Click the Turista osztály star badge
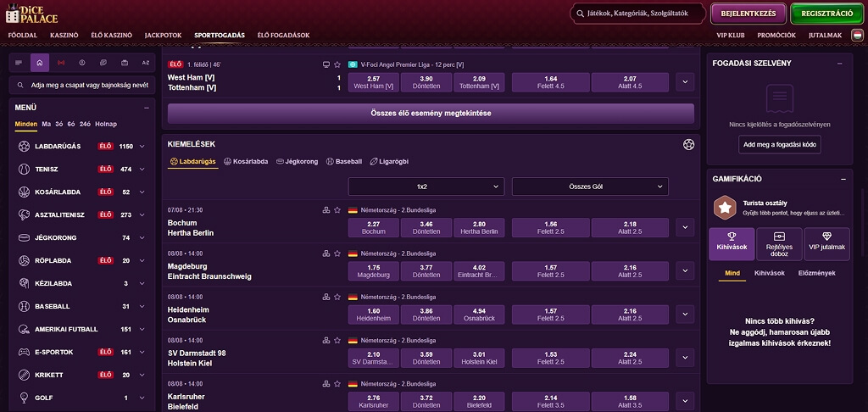 coord(724,208)
